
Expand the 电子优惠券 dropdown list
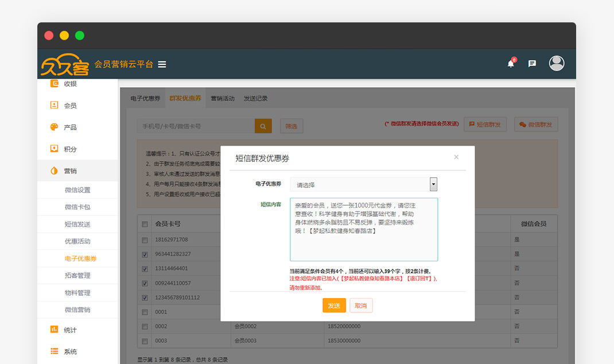pos(433,185)
